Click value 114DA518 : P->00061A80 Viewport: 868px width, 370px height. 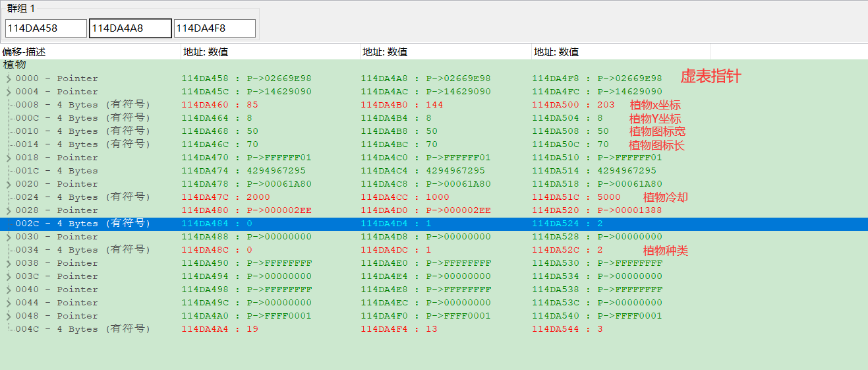(597, 184)
